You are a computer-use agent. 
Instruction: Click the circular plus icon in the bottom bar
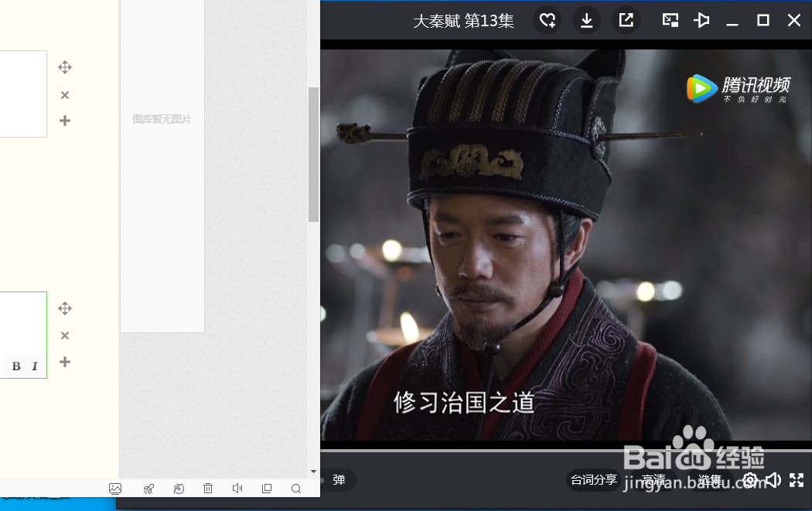tap(179, 489)
